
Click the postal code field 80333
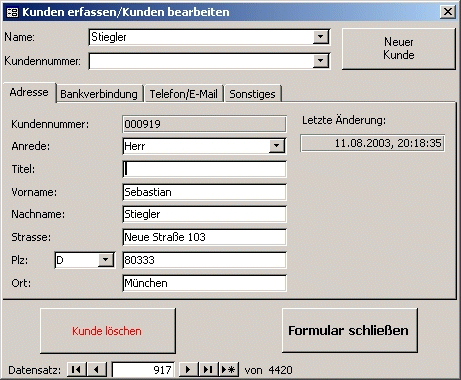[x=204, y=260]
